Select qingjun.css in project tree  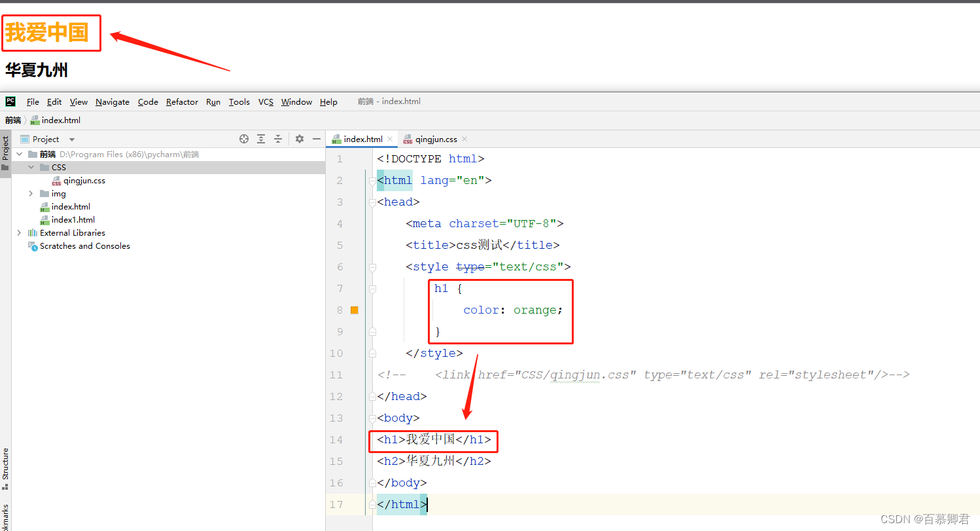coord(84,181)
